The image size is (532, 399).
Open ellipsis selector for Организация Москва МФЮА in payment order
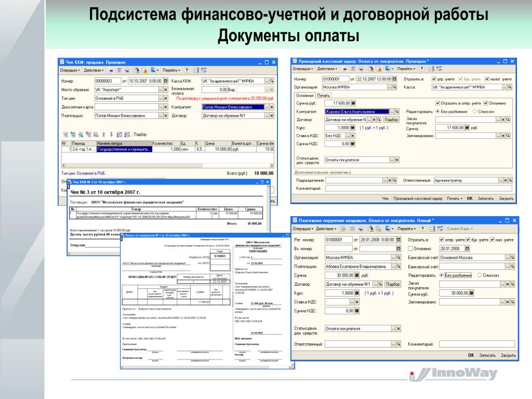coord(394,258)
